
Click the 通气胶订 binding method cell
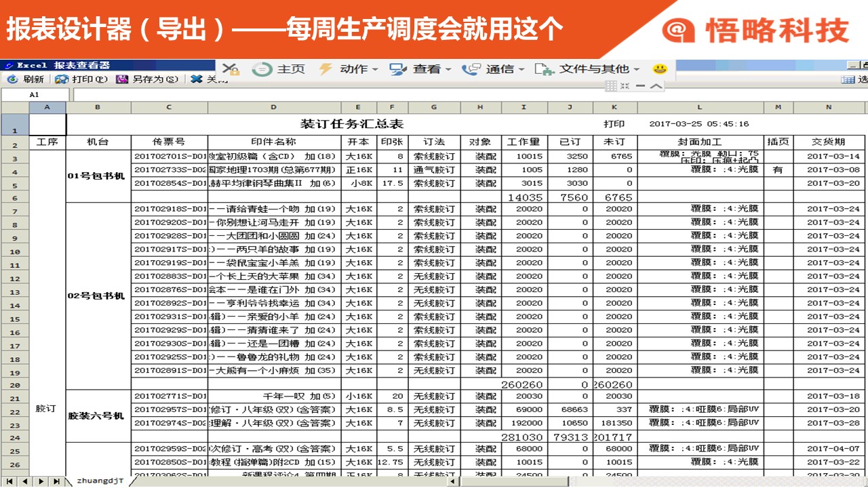(x=434, y=170)
